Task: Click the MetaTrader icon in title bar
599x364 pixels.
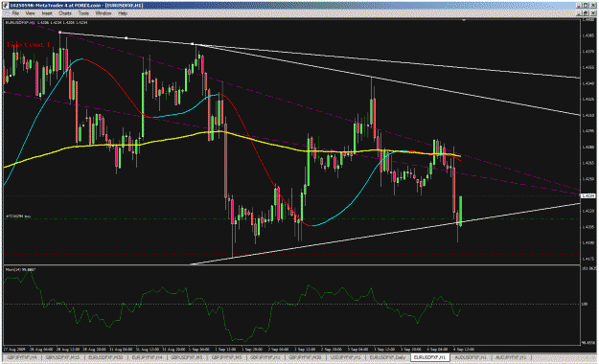Action: [x=5, y=6]
